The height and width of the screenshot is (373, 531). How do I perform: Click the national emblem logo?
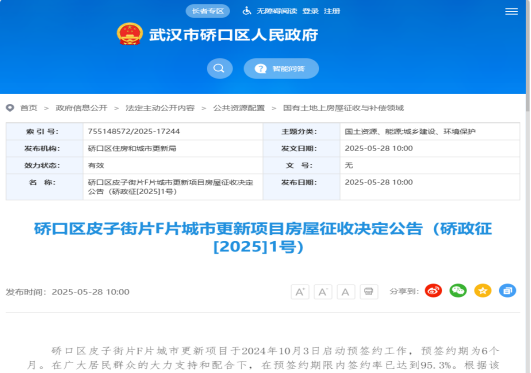click(129, 34)
